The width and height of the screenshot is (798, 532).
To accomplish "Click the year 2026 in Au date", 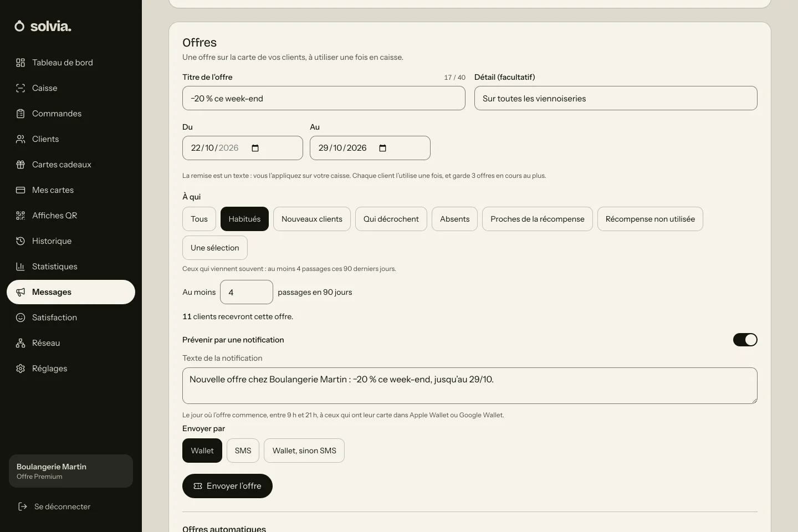I will coord(357,148).
